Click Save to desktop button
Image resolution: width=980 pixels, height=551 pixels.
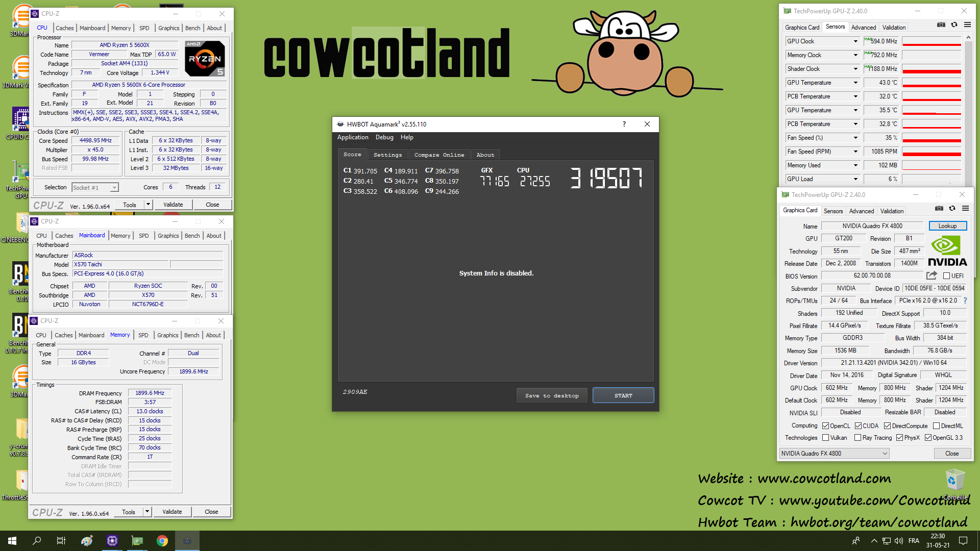552,395
